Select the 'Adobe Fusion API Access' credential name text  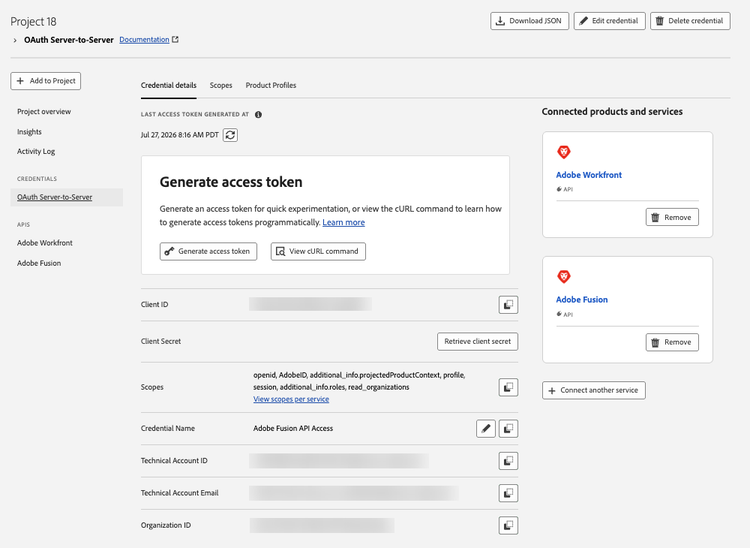(x=293, y=428)
